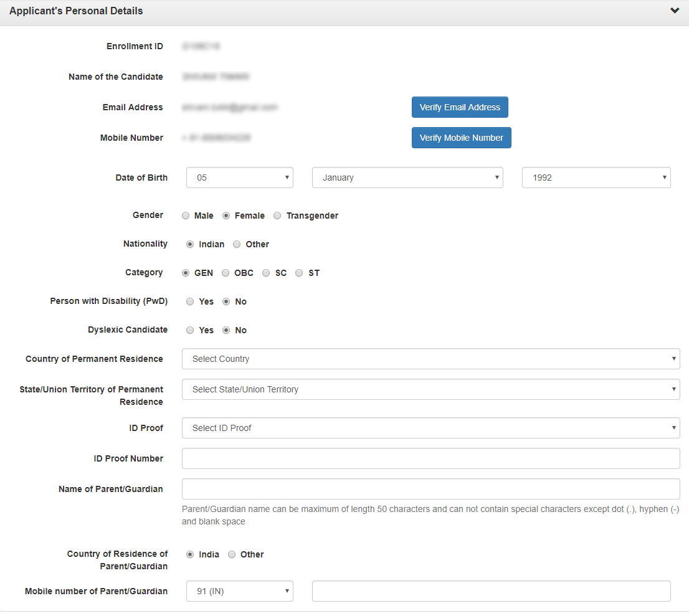Open the Select ID Proof dropdown
This screenshot has height=616, width=689.
coord(430,428)
